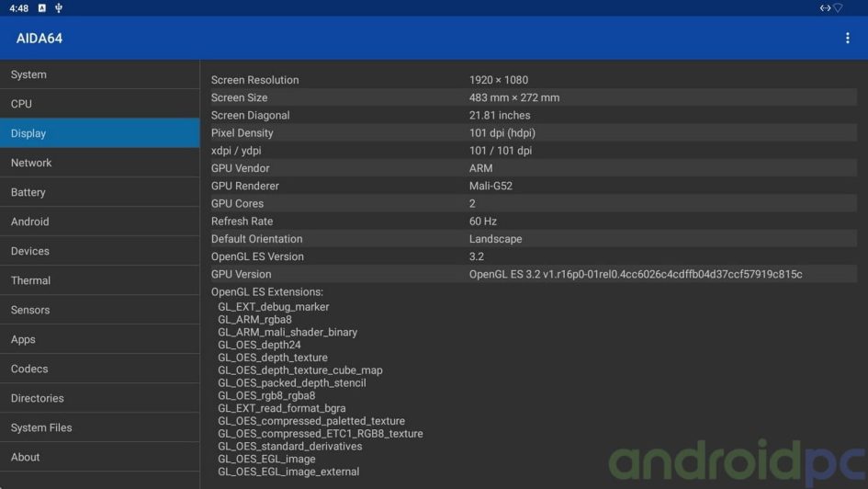Open the Codecs section

click(99, 369)
